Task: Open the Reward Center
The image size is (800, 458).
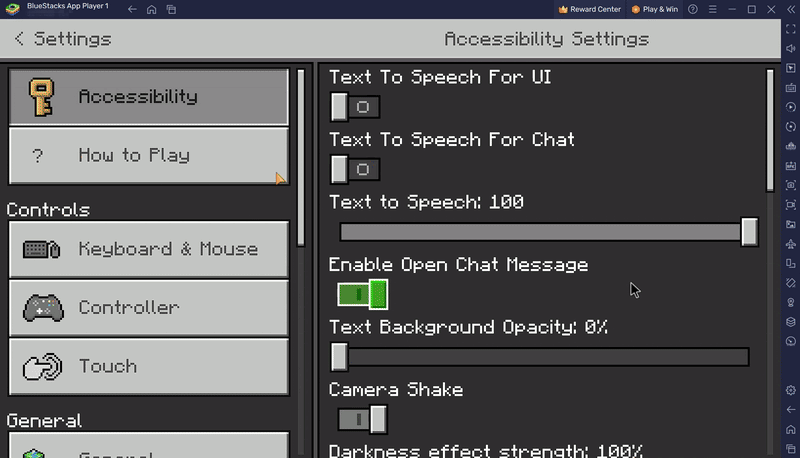Action: click(x=590, y=9)
